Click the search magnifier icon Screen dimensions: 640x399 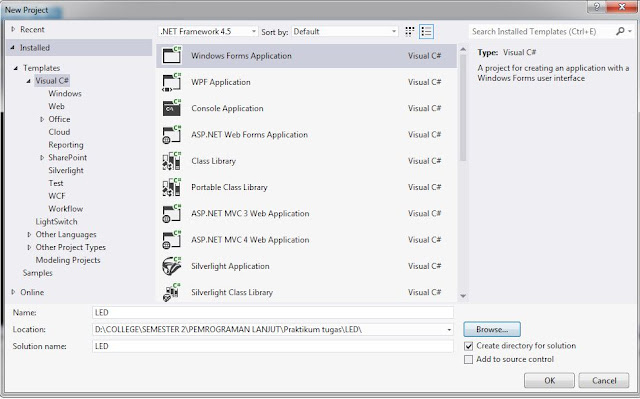tap(620, 31)
